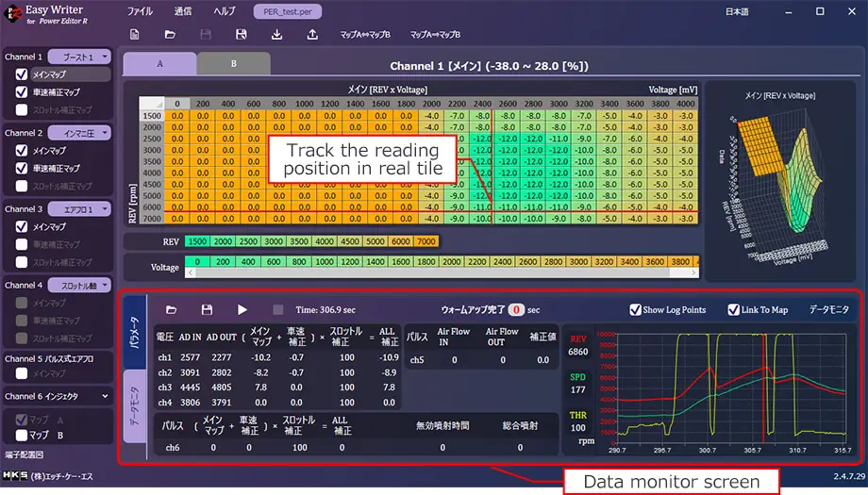Viewport: 868px width, 495px height.
Task: Collapse the Channel 6 インジェクタ section chevron
Action: (105, 396)
